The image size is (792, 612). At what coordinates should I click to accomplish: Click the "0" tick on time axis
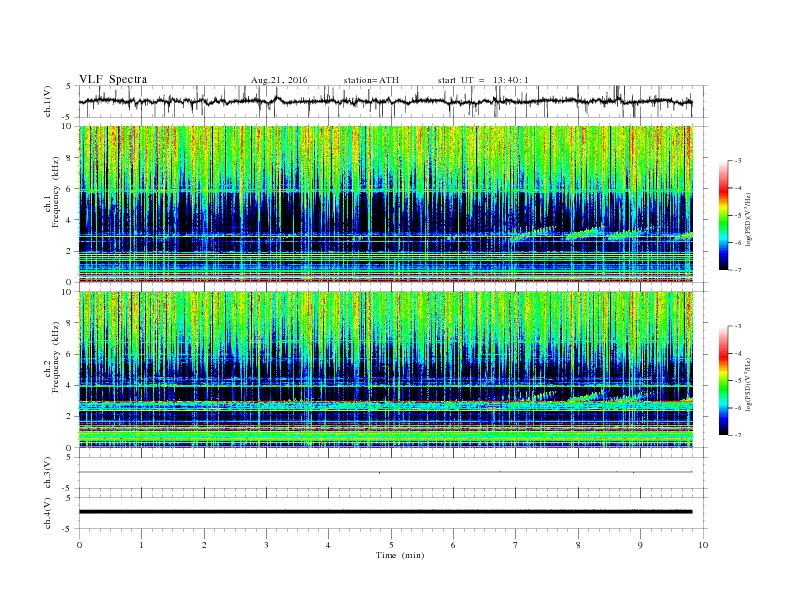point(79,545)
